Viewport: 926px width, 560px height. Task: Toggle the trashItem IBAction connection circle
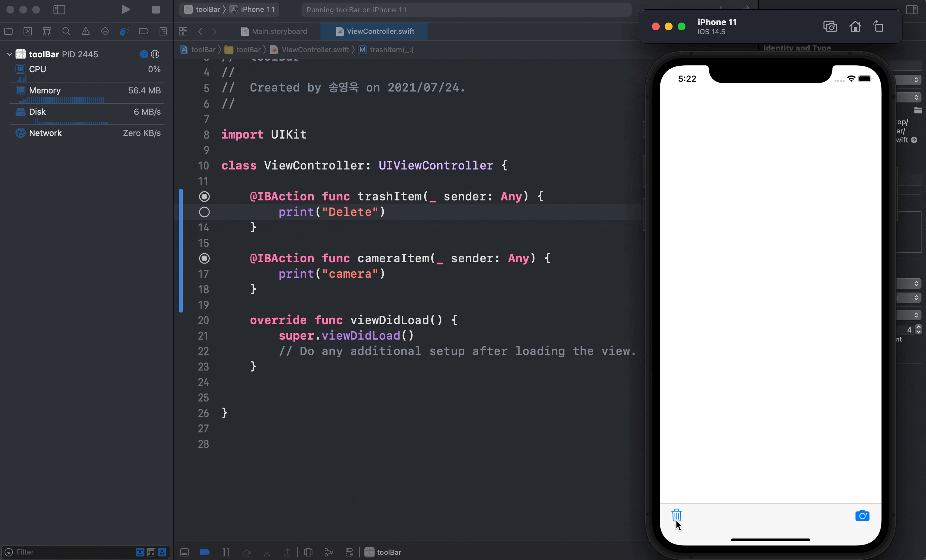[204, 197]
